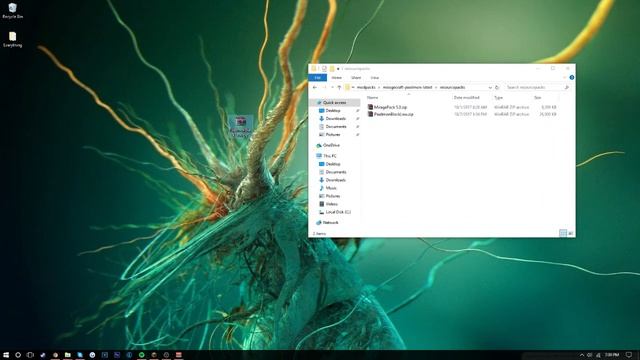
Task: Open the File tab in Explorer
Action: 318,78
